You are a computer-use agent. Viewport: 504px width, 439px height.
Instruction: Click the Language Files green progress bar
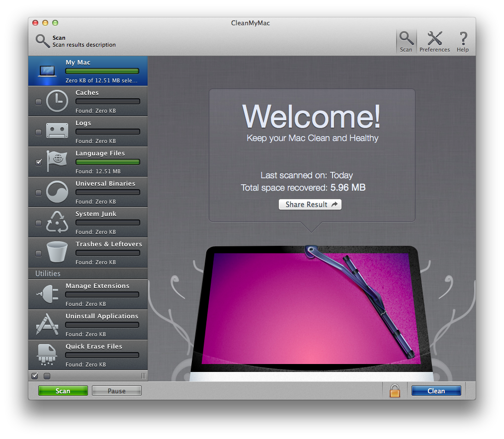[107, 162]
